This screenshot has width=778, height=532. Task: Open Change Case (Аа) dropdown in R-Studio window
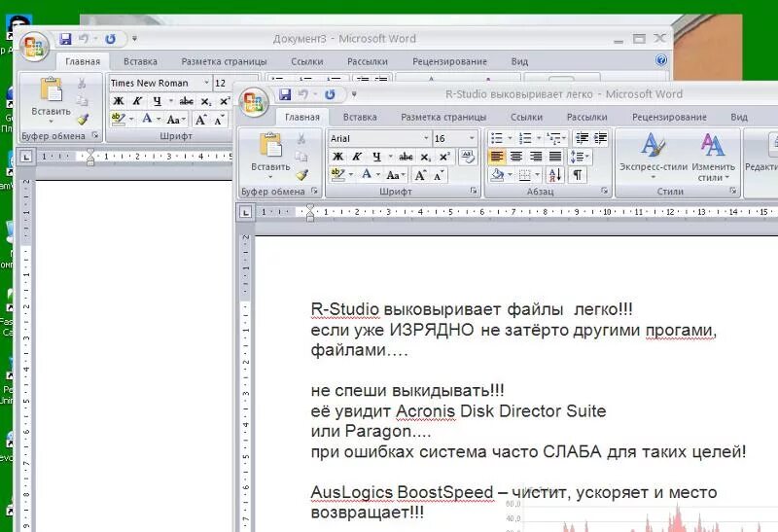(x=396, y=175)
